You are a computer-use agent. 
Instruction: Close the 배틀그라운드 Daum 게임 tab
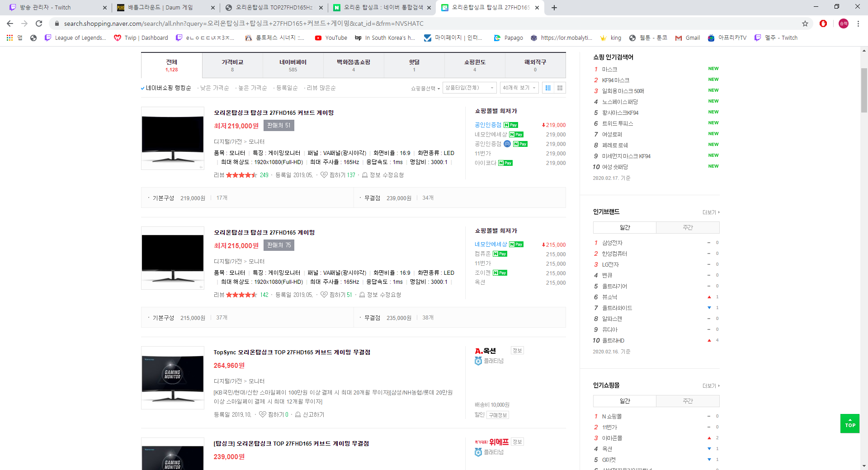click(213, 8)
